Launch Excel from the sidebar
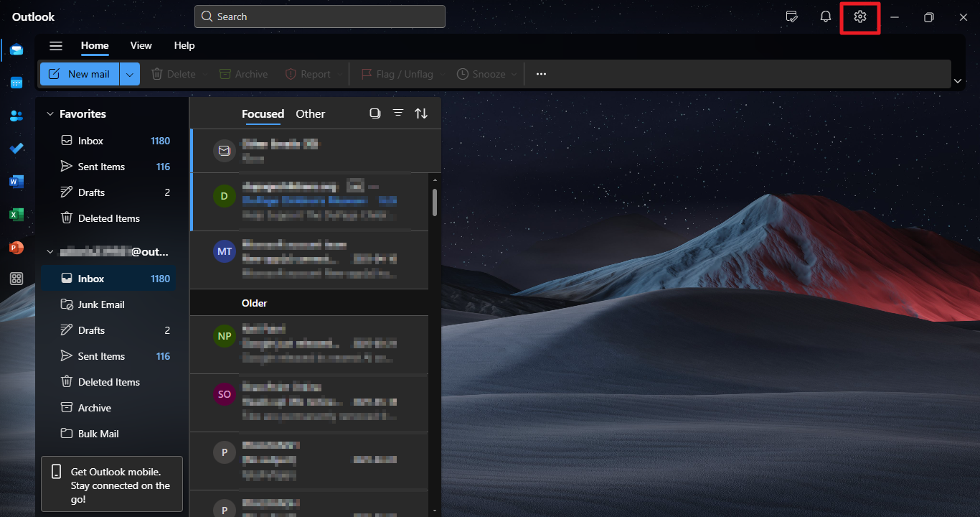Viewport: 980px width, 517px height. click(16, 215)
